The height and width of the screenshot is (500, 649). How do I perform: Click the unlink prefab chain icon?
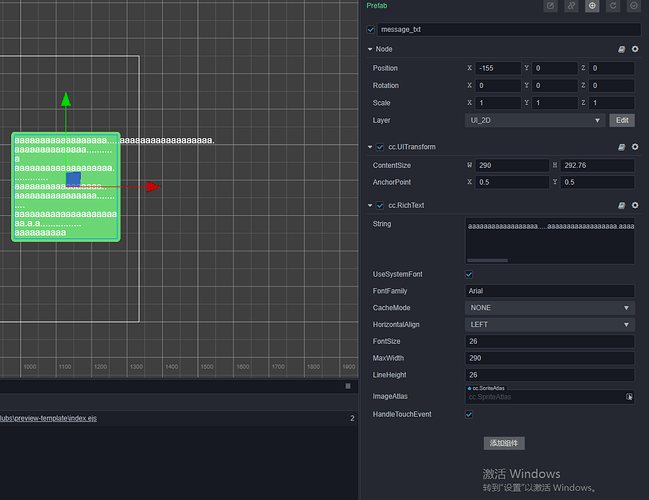571,6
